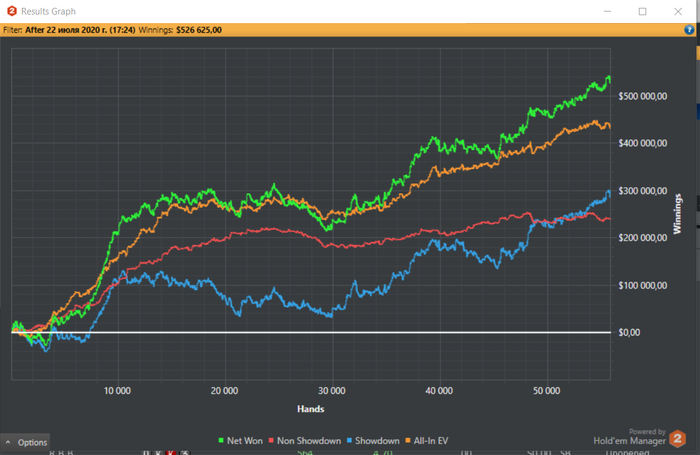Click the Winnings $526 625,00 value

tap(199, 30)
